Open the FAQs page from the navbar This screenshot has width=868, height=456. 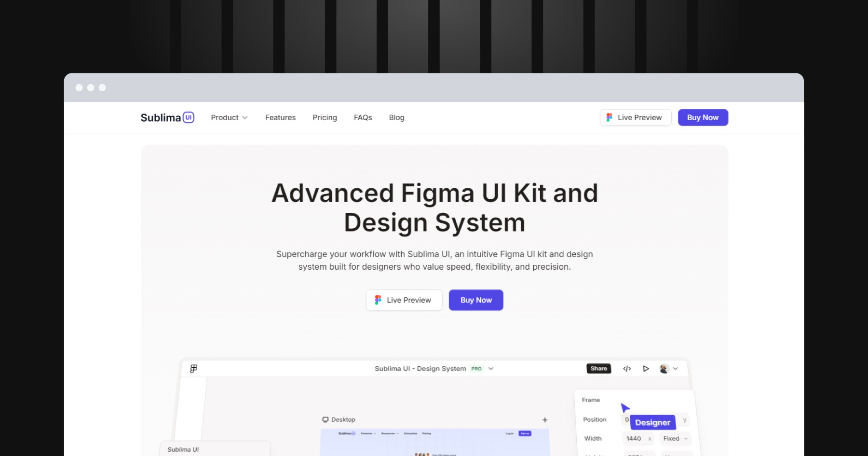coord(363,117)
